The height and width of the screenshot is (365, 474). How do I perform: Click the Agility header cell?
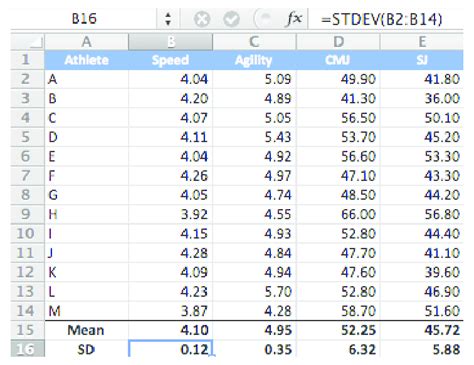pyautogui.click(x=254, y=60)
